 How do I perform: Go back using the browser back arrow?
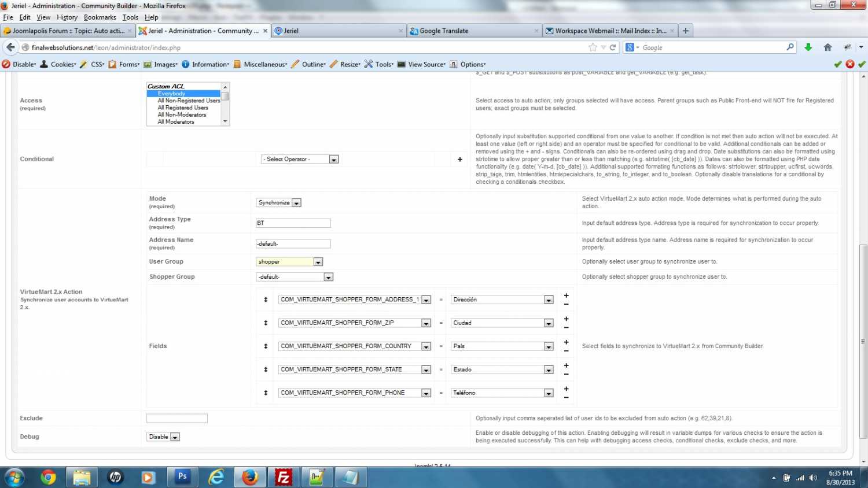(x=10, y=47)
